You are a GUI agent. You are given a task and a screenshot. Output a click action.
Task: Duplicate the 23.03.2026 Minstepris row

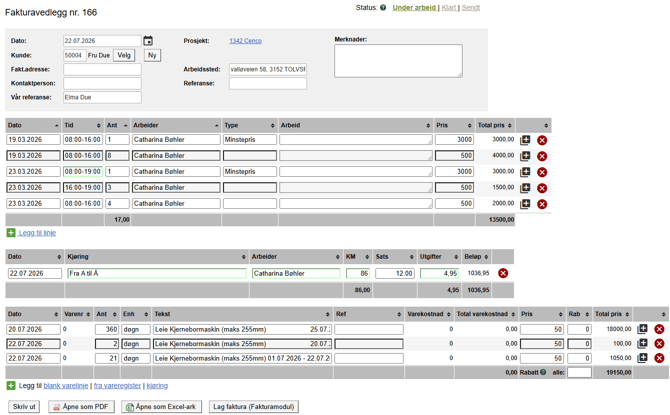point(525,172)
